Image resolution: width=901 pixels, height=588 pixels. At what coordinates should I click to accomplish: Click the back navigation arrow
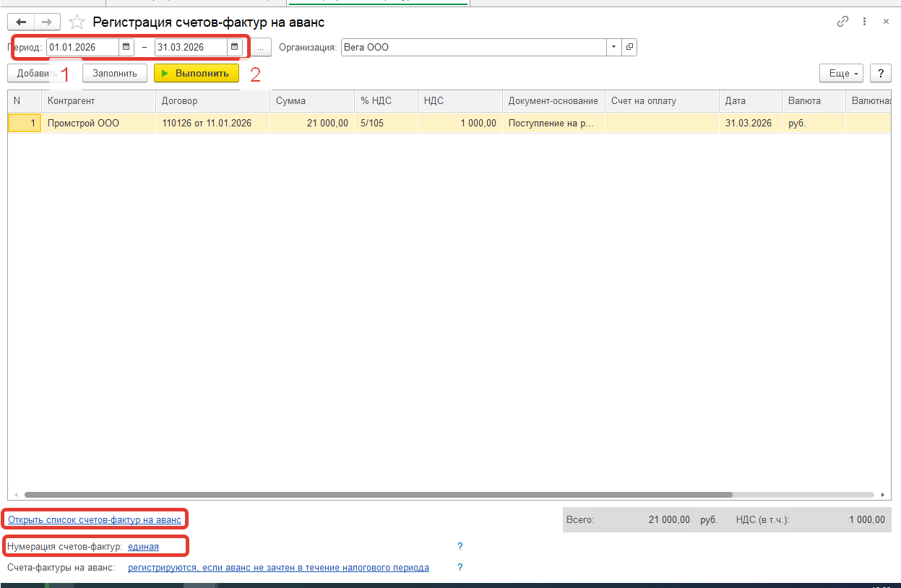21,22
